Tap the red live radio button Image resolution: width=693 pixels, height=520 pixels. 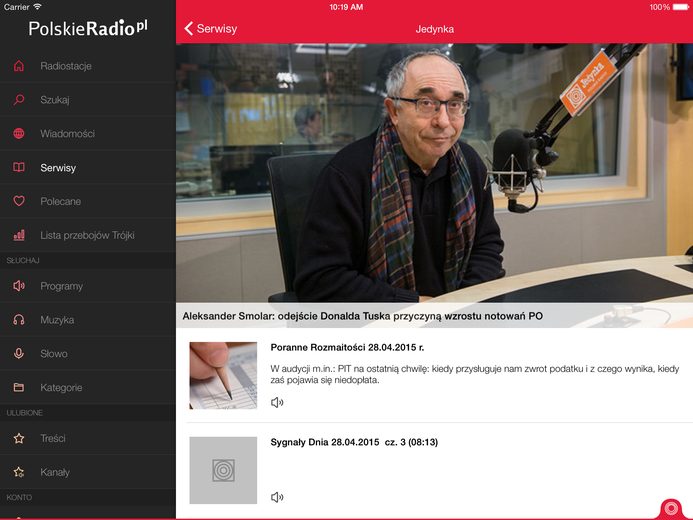[671, 509]
